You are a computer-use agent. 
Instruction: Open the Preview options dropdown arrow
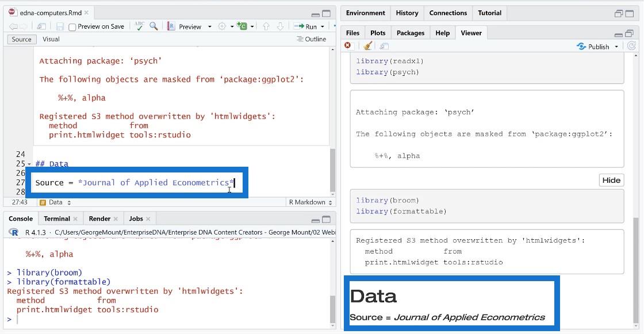209,26
